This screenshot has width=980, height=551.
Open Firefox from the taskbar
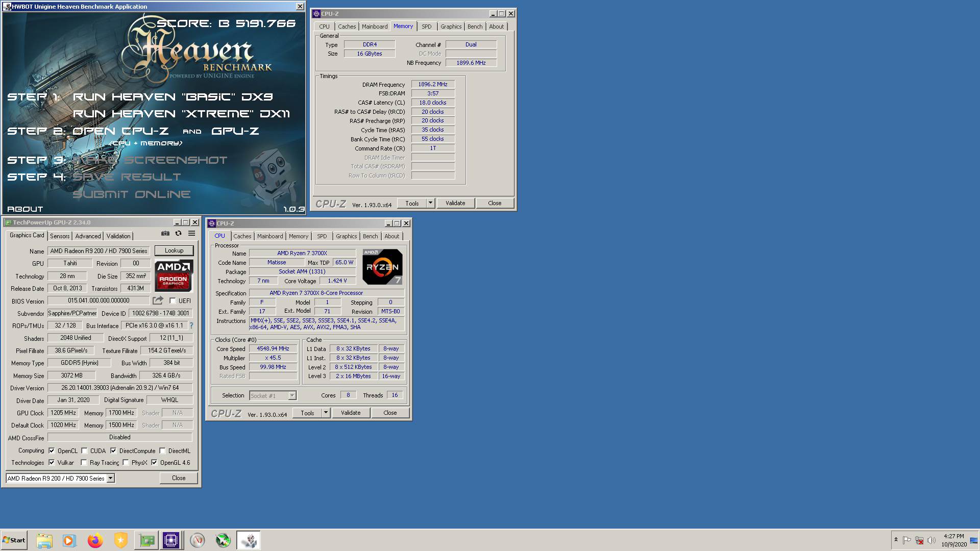[95, 540]
